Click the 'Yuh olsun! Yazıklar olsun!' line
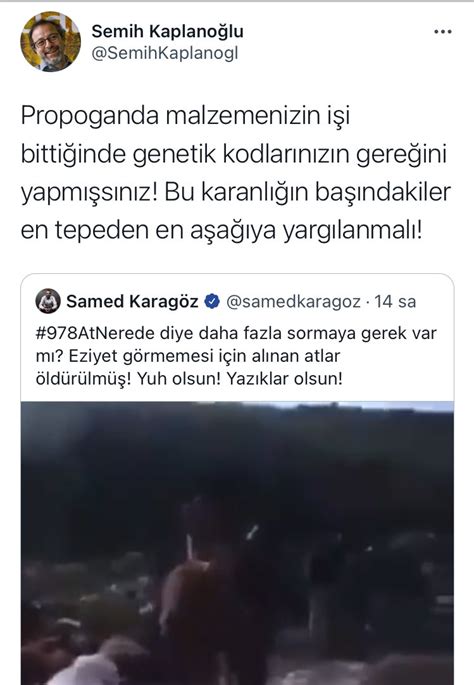The height and width of the screenshot is (685, 474). (239, 379)
